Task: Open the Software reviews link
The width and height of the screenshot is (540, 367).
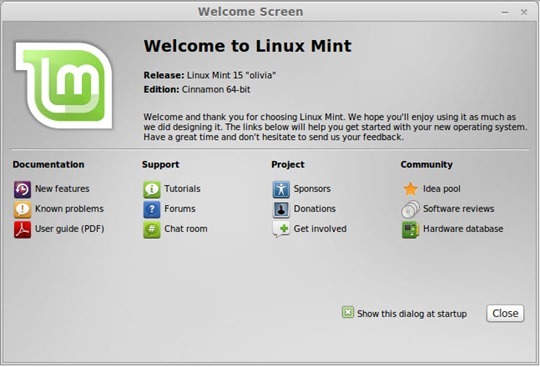Action: [458, 209]
